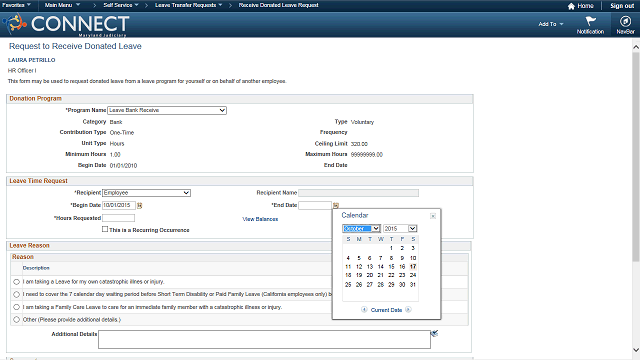Pick October 17 in the calendar

[x=413, y=267]
